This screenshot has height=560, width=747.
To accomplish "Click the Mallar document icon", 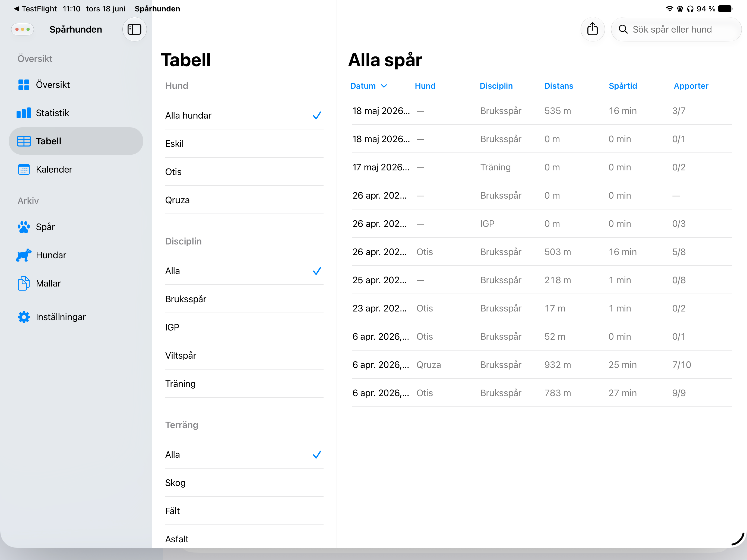I will 24,284.
